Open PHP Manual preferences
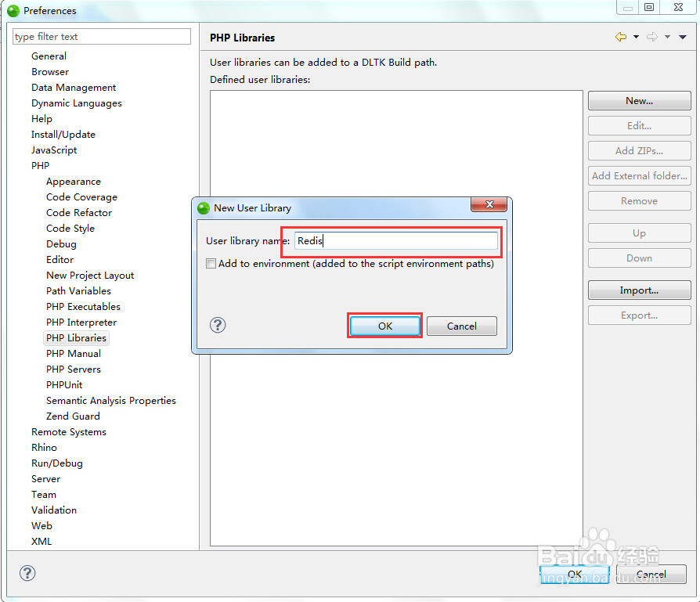 (74, 354)
